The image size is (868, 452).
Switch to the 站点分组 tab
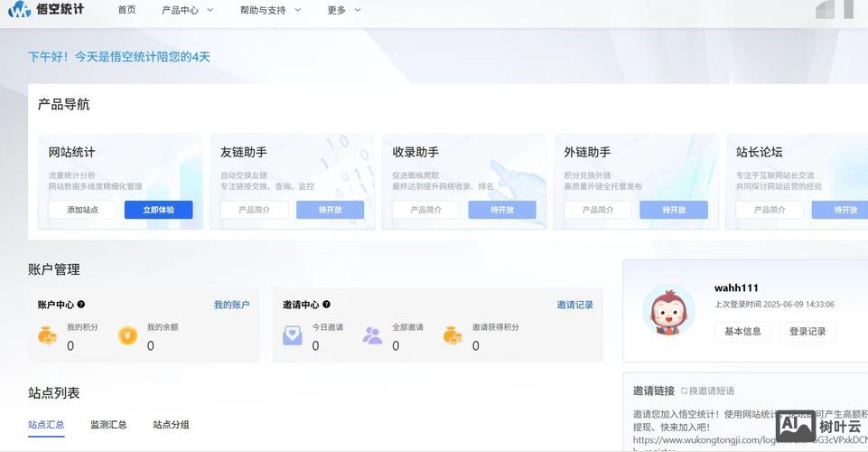point(171,425)
